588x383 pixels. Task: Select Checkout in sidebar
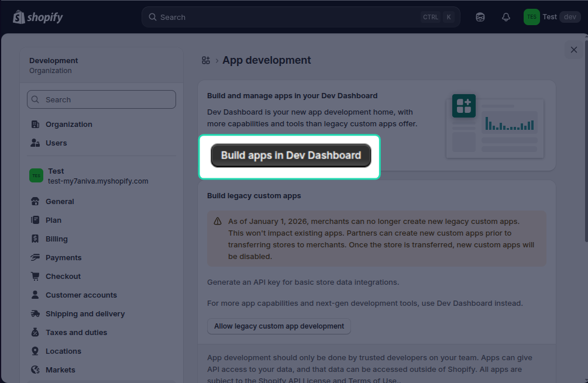102,276
